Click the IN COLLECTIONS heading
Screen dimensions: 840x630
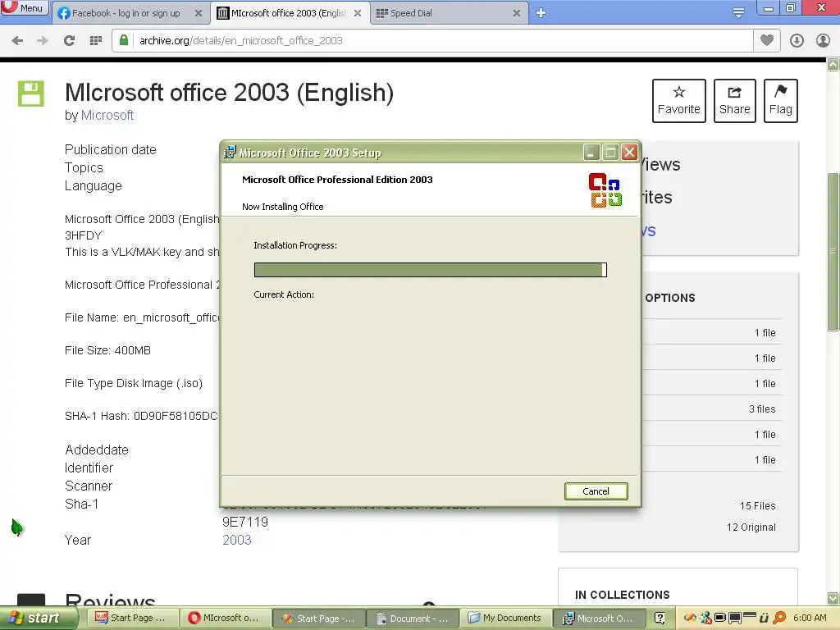pyautogui.click(x=622, y=595)
